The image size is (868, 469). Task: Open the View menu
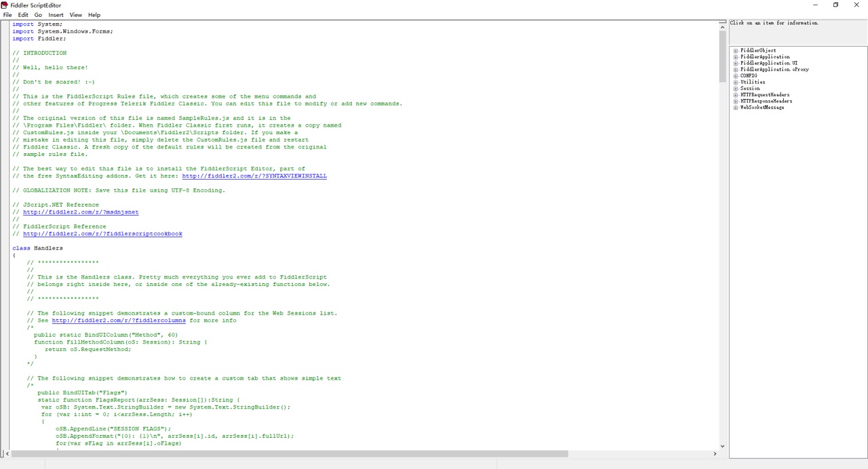(75, 15)
